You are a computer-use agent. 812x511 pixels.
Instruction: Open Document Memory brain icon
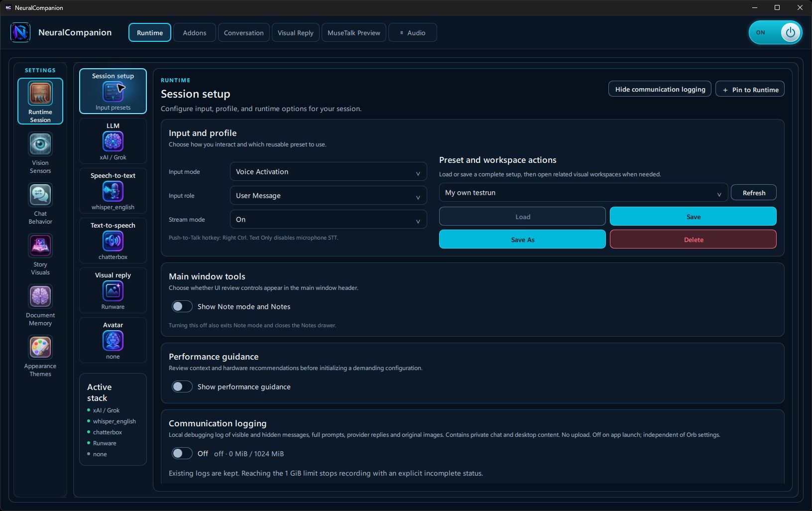pos(40,297)
